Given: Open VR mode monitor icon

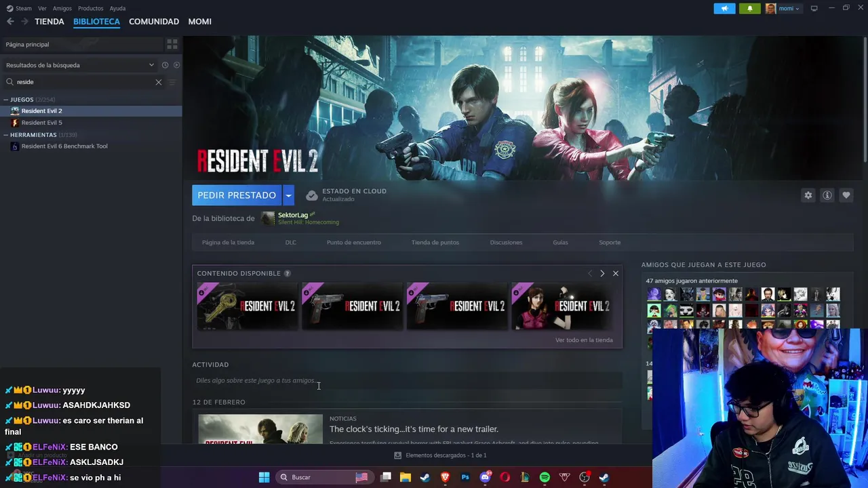Looking at the screenshot, I should tap(814, 8).
